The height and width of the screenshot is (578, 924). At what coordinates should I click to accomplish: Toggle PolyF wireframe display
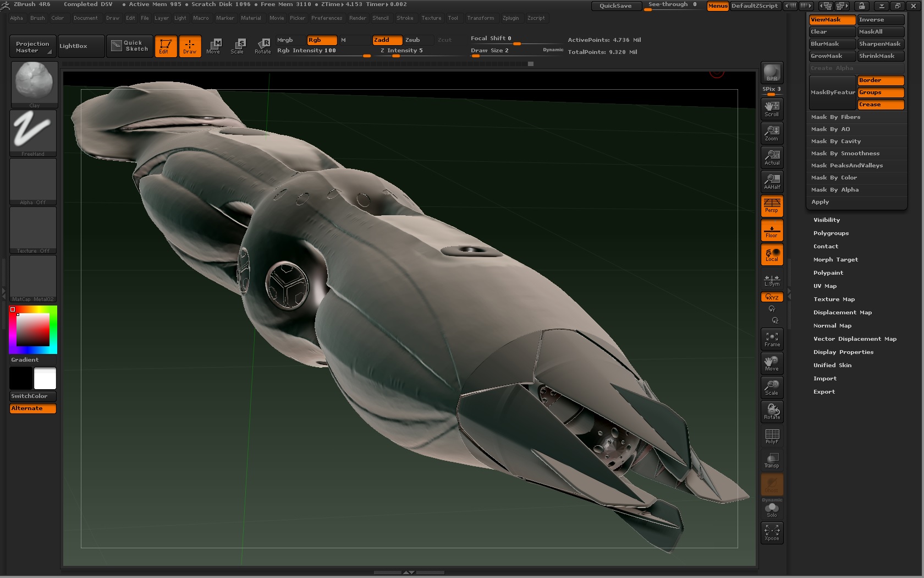coord(771,435)
